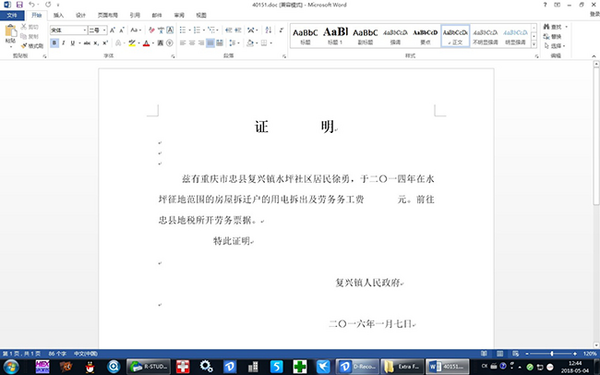Click the Paste clipboard icon

[x=11, y=31]
